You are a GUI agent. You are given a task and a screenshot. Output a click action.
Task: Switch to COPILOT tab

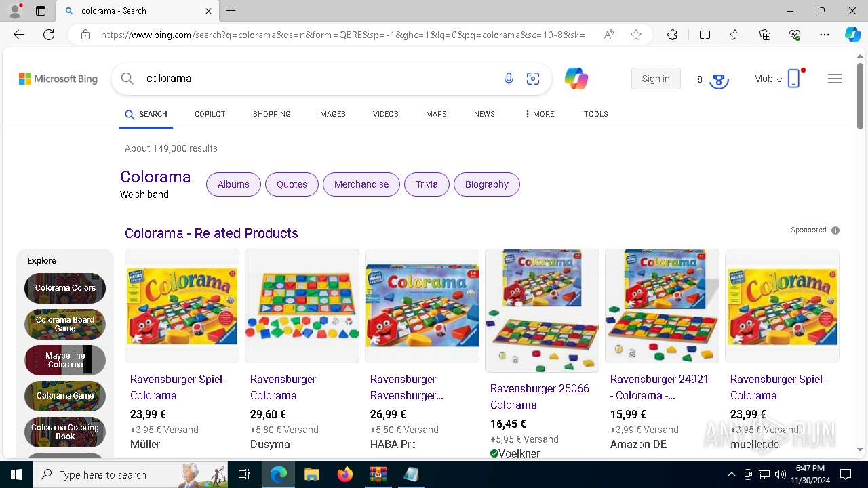[210, 114]
